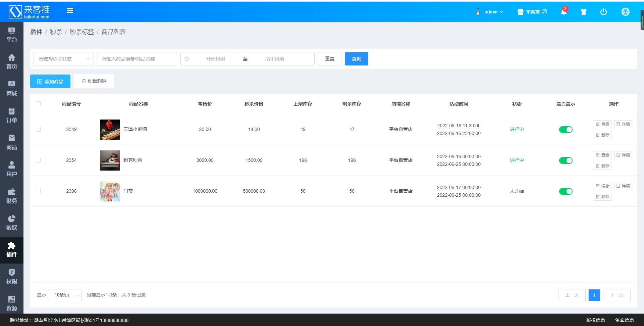Open 权限 sidebar section
This screenshot has height=326, width=644.
[x=12, y=277]
